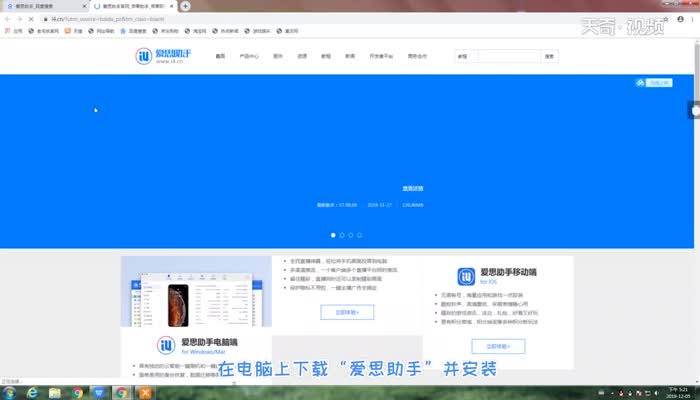700x400 pixels.
Task: Open the apps shortcut in bookmarks bar
Action: tap(13, 31)
